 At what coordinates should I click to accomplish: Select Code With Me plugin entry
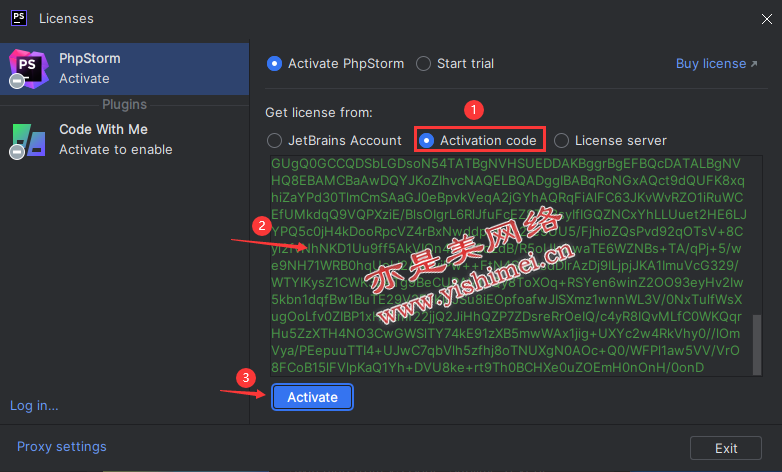[125, 140]
